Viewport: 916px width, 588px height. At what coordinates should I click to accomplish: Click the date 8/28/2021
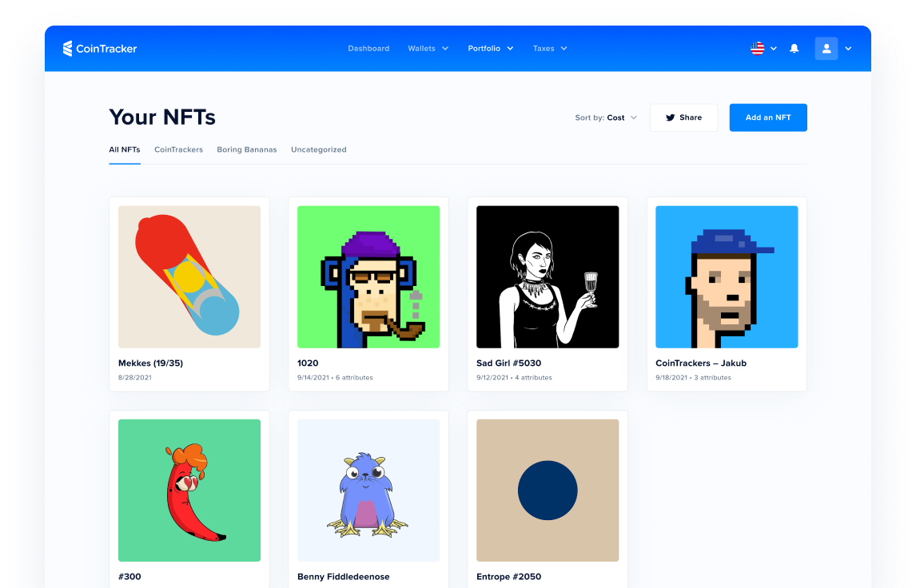[x=135, y=378]
